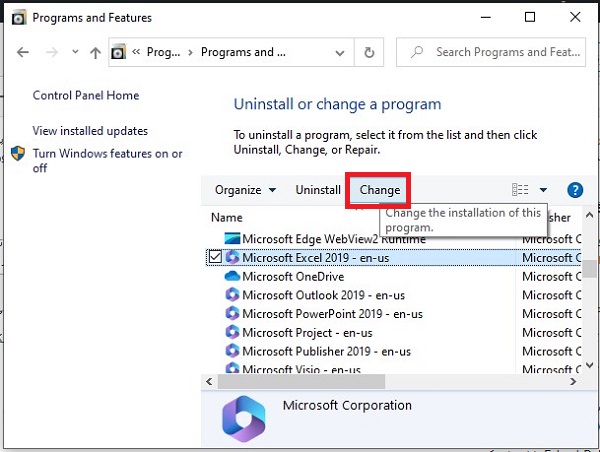This screenshot has width=600, height=452.
Task: Click the vertical scrollbar up arrow
Action: point(589,215)
